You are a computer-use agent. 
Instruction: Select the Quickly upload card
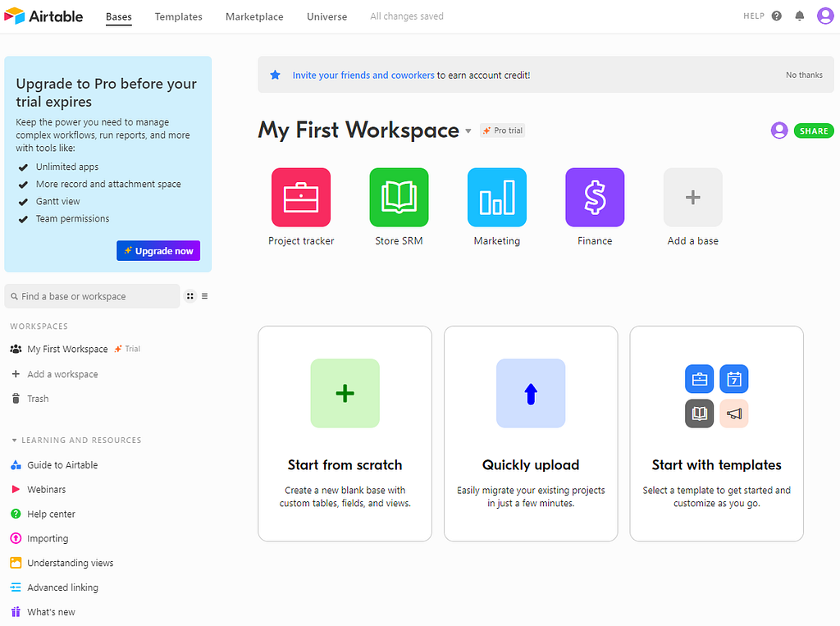click(x=531, y=433)
